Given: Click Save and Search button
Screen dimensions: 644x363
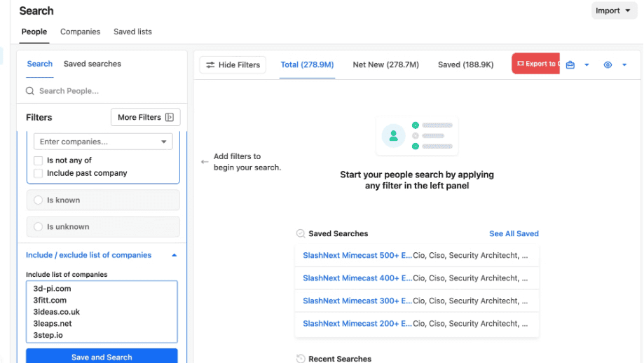Looking at the screenshot, I should point(102,357).
